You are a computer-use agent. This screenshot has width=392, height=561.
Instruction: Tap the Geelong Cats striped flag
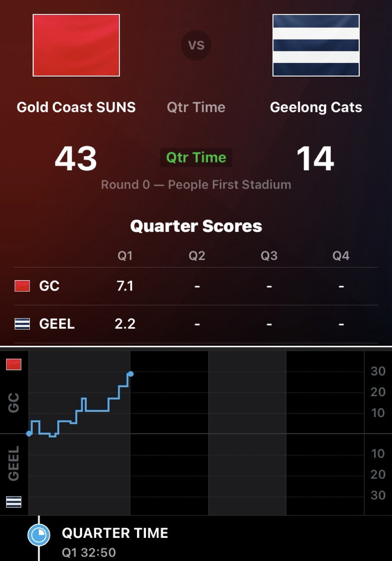pyautogui.click(x=316, y=45)
